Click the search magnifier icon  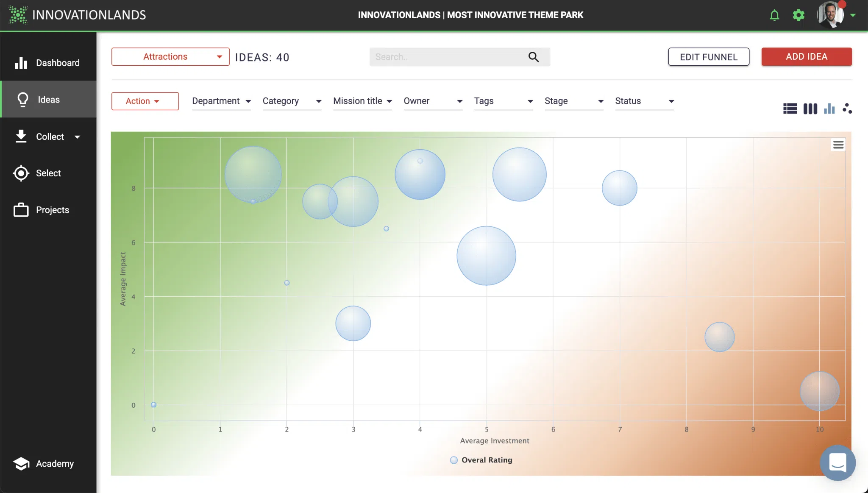click(534, 57)
